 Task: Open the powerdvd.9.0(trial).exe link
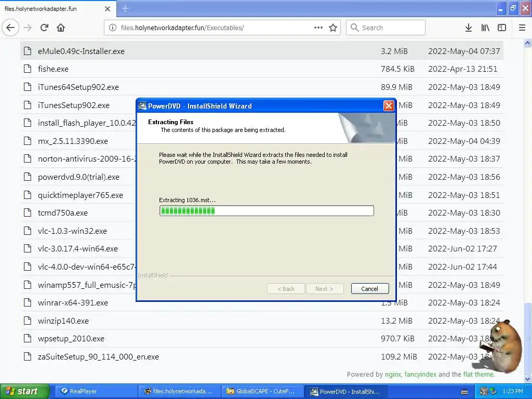[78, 177]
